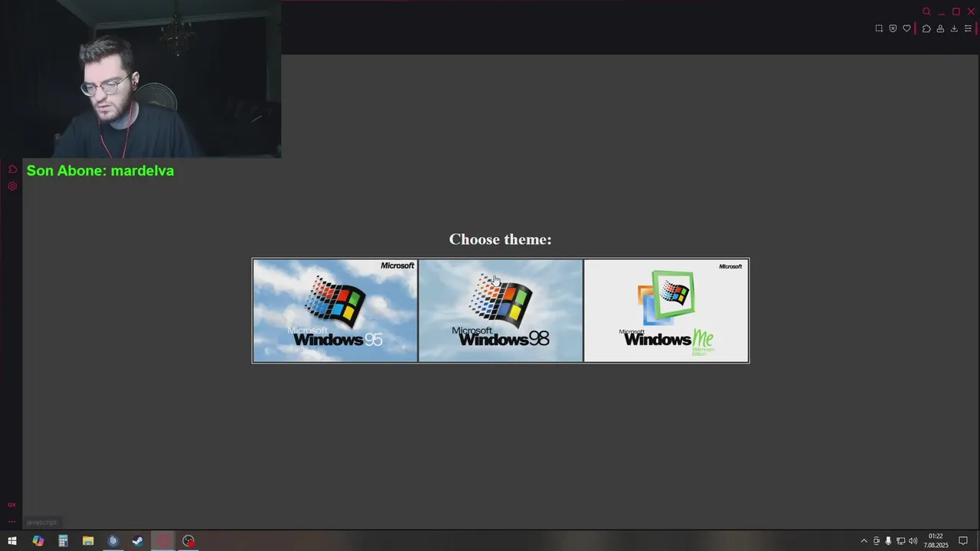Viewport: 980px width, 551px height.
Task: Click the 'Choose theme:' heading
Action: (500, 240)
